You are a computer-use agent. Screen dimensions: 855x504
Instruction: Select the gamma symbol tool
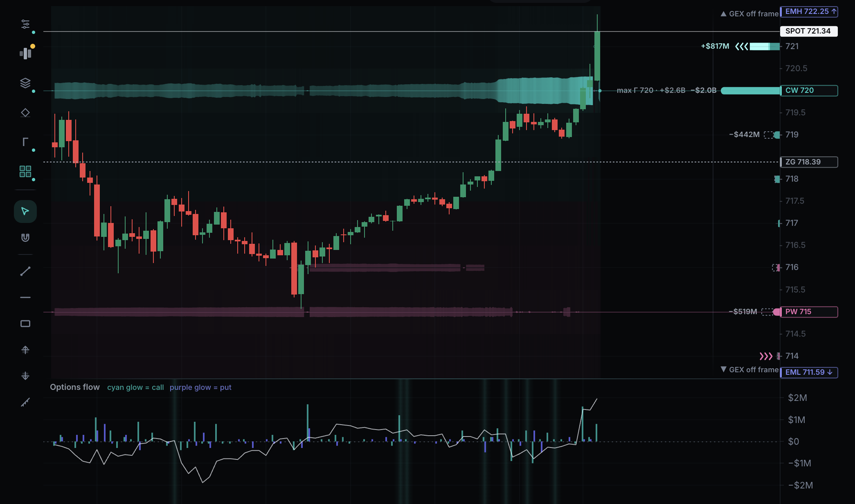tap(25, 142)
